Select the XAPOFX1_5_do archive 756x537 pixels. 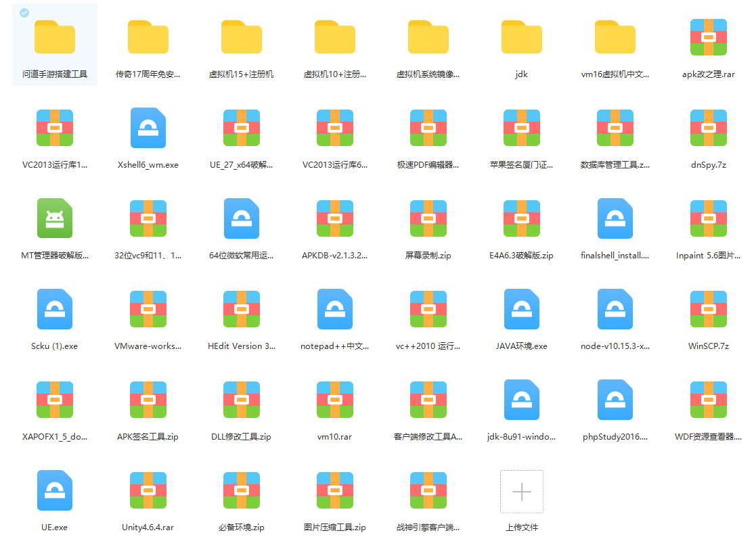click(x=54, y=400)
